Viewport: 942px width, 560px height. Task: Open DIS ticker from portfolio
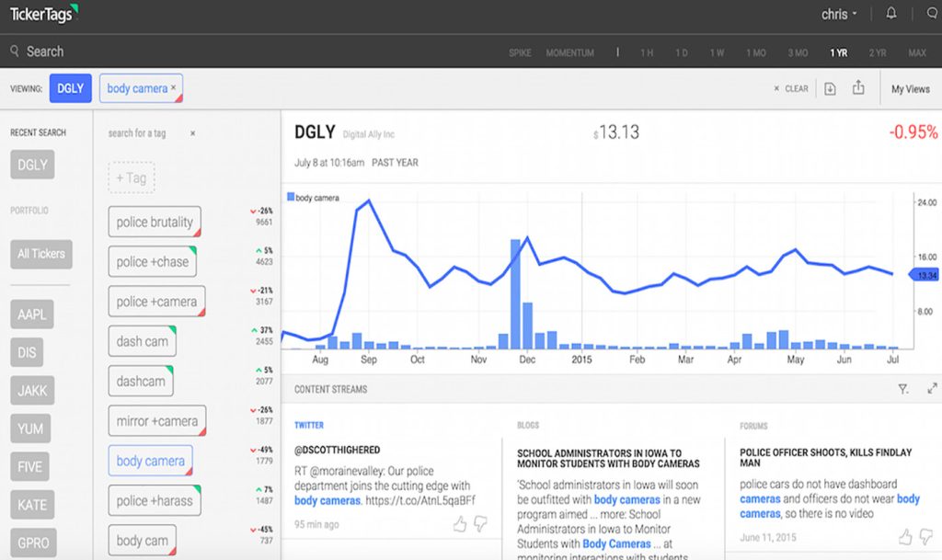click(x=27, y=352)
